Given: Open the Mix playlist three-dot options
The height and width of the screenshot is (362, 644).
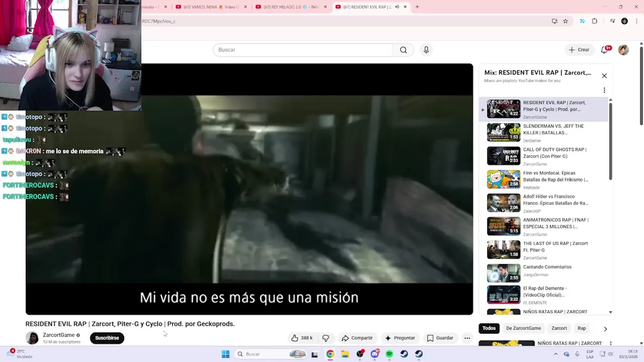Looking at the screenshot, I should coord(604,90).
